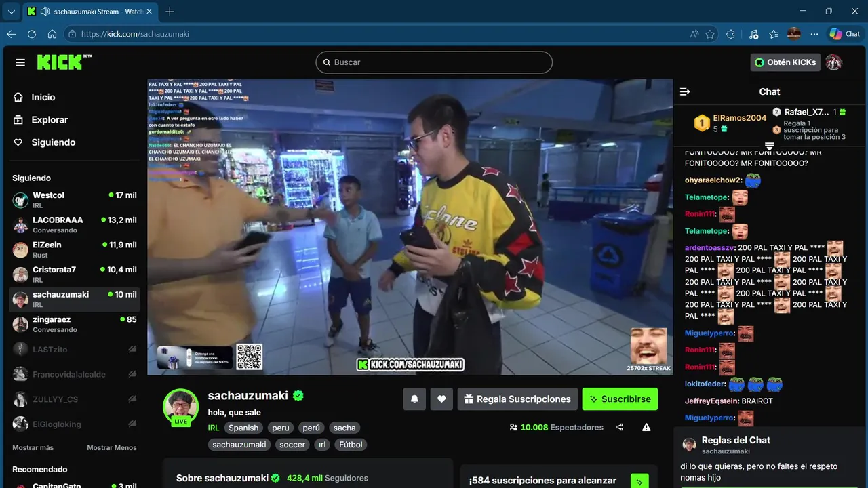Open Cristorata7 channel in following list
This screenshot has height=488, width=868.
pyautogui.click(x=75, y=274)
